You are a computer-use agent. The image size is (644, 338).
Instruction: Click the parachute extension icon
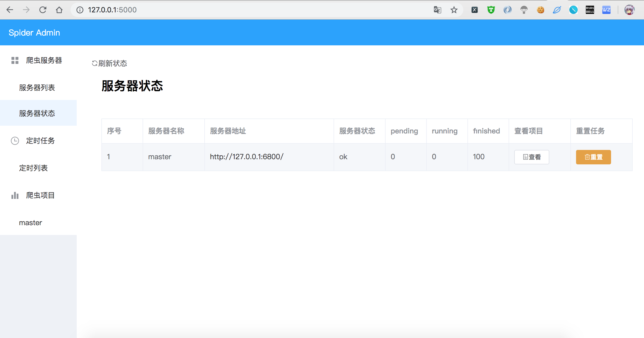pyautogui.click(x=524, y=10)
